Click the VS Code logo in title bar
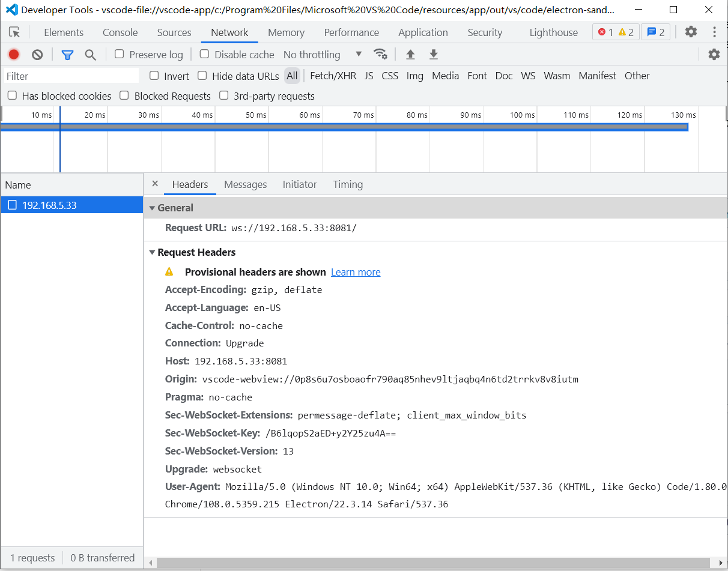728x571 pixels. pos(11,10)
